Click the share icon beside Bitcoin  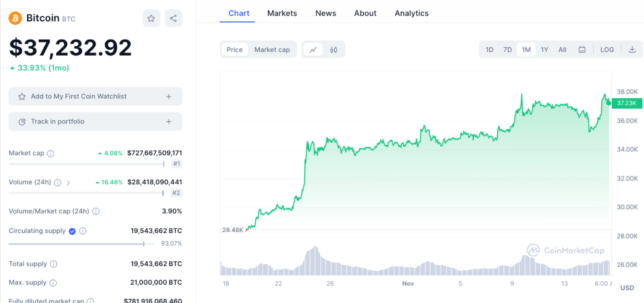[x=173, y=18]
